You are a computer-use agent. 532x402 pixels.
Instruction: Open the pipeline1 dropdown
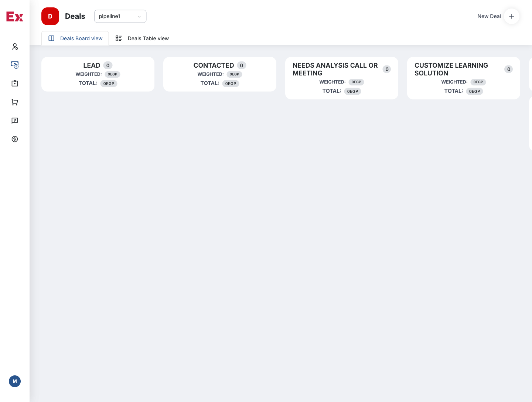pos(120,16)
